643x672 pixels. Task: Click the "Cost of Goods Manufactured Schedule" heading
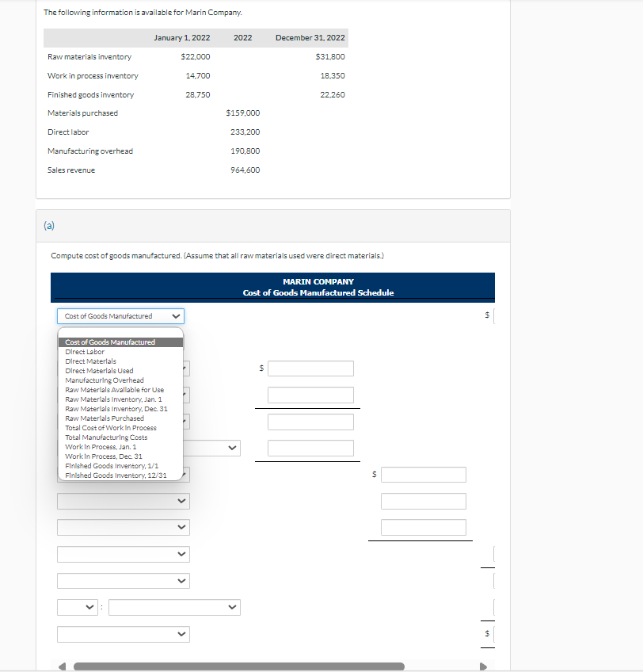pyautogui.click(x=318, y=292)
